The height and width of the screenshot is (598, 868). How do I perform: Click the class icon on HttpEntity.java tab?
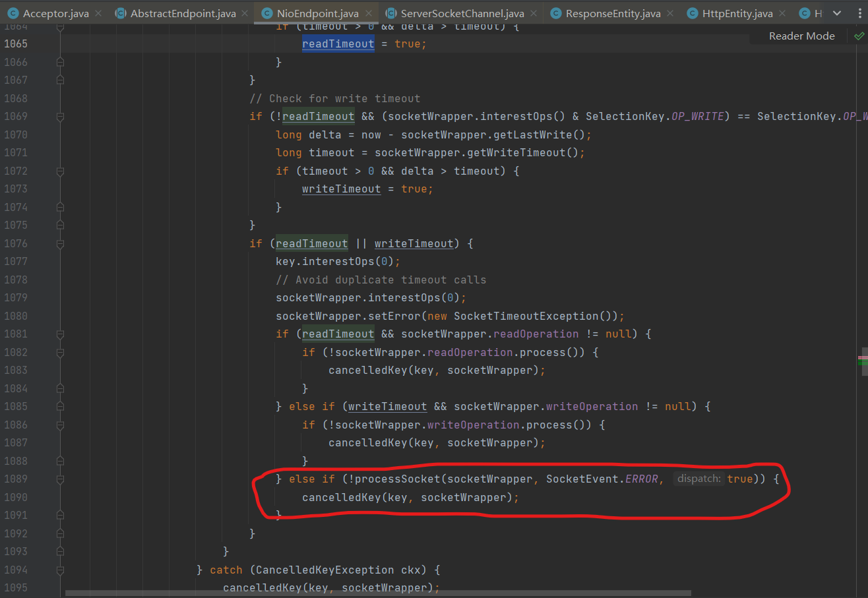pos(691,13)
